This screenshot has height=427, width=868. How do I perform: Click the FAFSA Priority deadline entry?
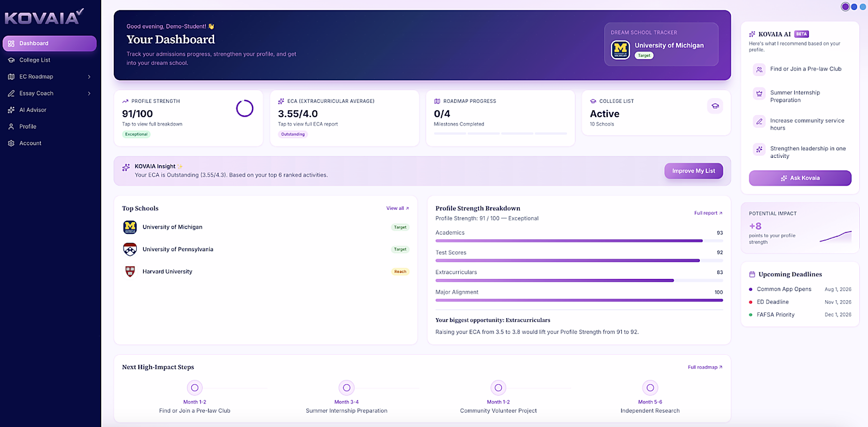(800, 315)
